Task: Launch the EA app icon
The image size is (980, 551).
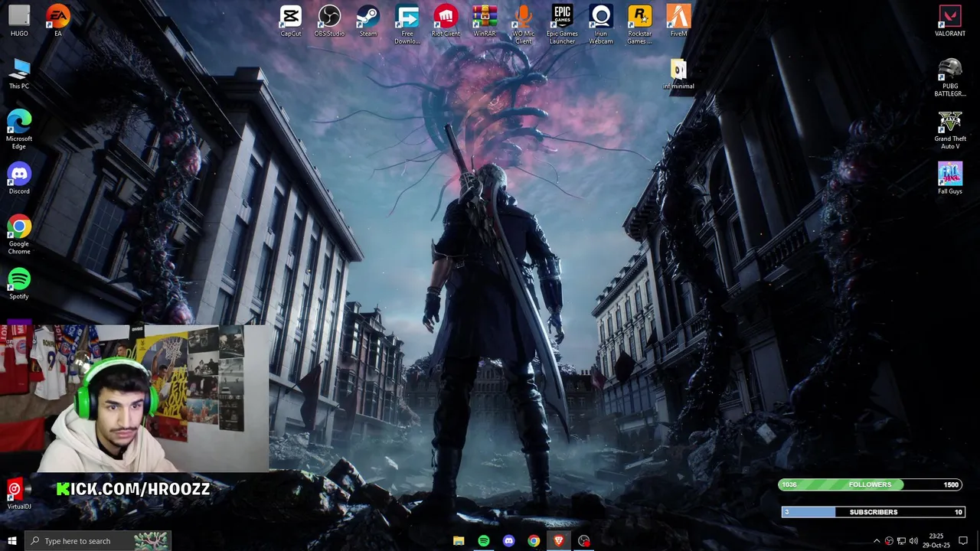Action: 57,21
